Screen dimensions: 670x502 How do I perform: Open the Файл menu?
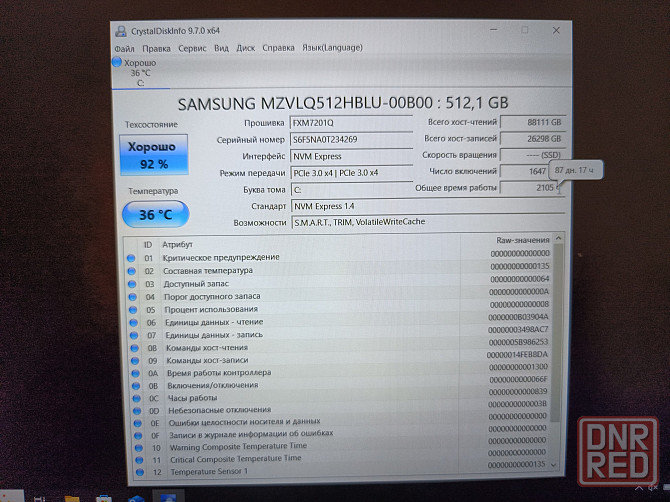click(x=124, y=49)
